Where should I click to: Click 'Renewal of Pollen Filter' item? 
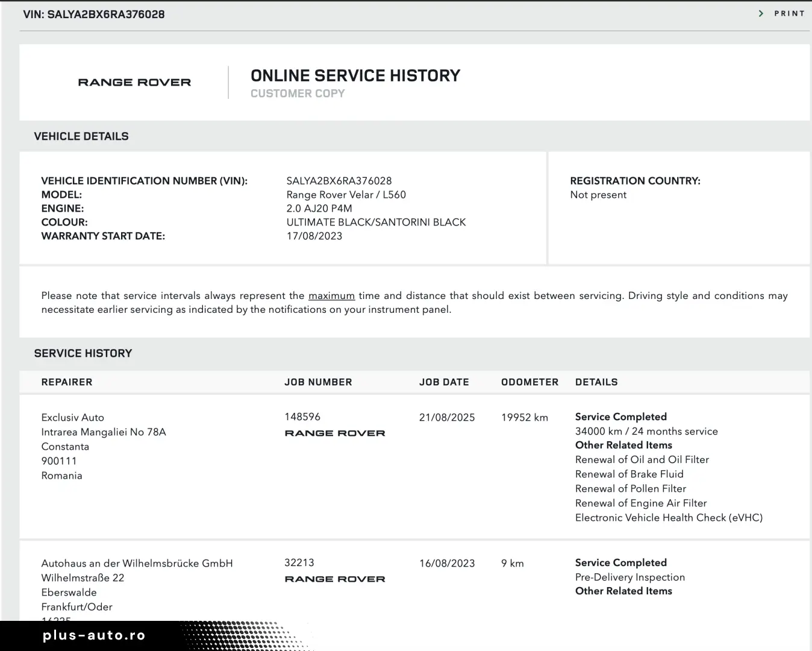pyautogui.click(x=631, y=489)
